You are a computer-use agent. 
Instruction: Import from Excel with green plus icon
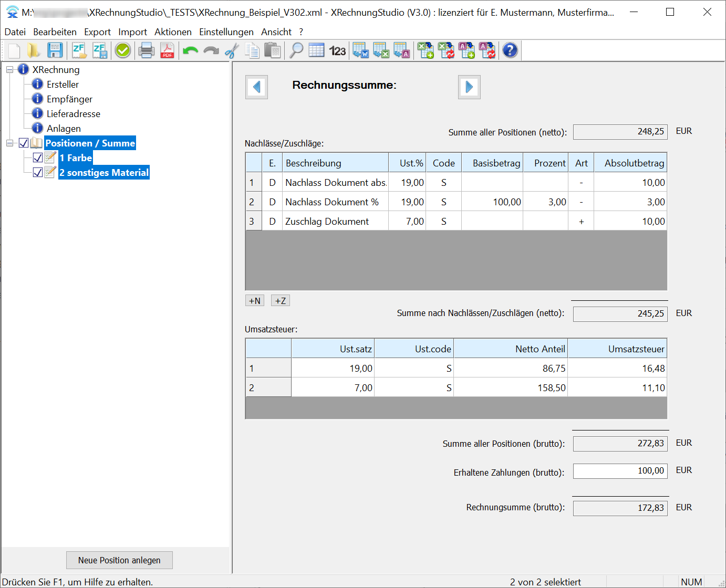[425, 50]
